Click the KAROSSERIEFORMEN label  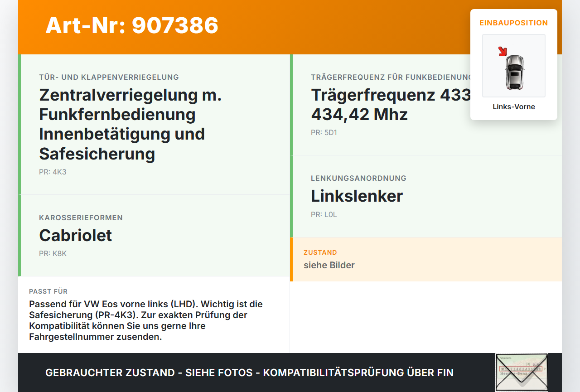click(81, 218)
